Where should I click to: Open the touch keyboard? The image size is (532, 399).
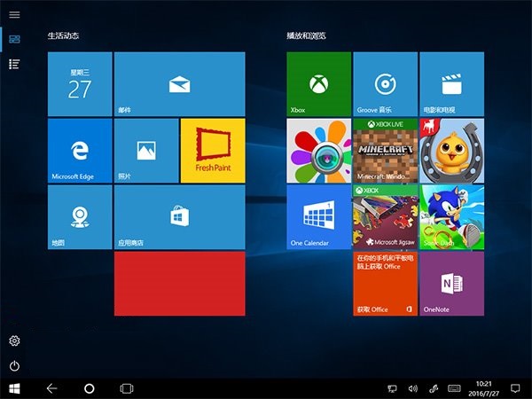click(454, 388)
